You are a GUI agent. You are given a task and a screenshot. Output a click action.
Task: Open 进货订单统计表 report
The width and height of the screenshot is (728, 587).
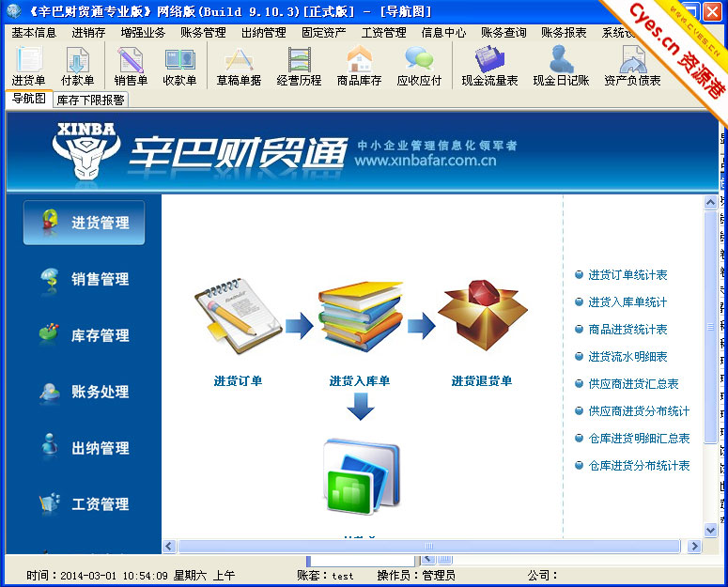(x=627, y=274)
